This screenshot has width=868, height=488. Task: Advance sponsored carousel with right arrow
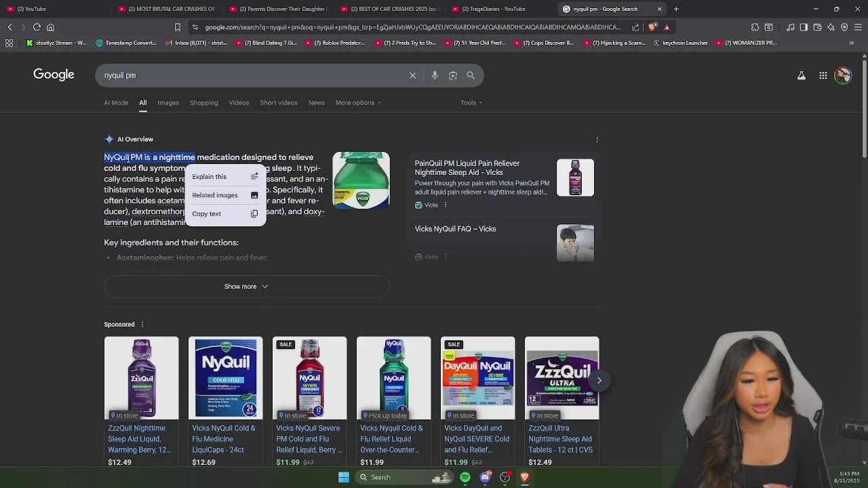coord(599,380)
